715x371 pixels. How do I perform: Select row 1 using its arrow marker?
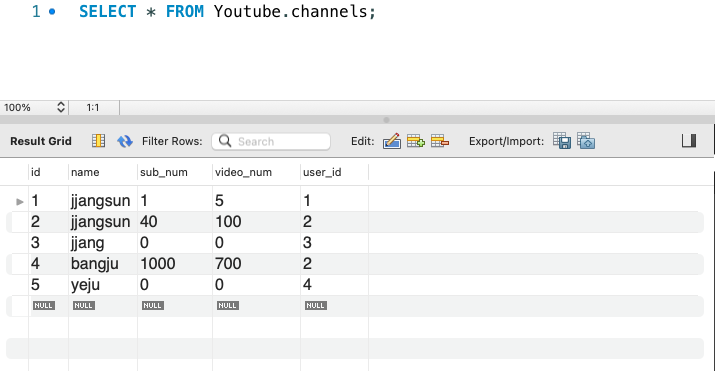19,201
